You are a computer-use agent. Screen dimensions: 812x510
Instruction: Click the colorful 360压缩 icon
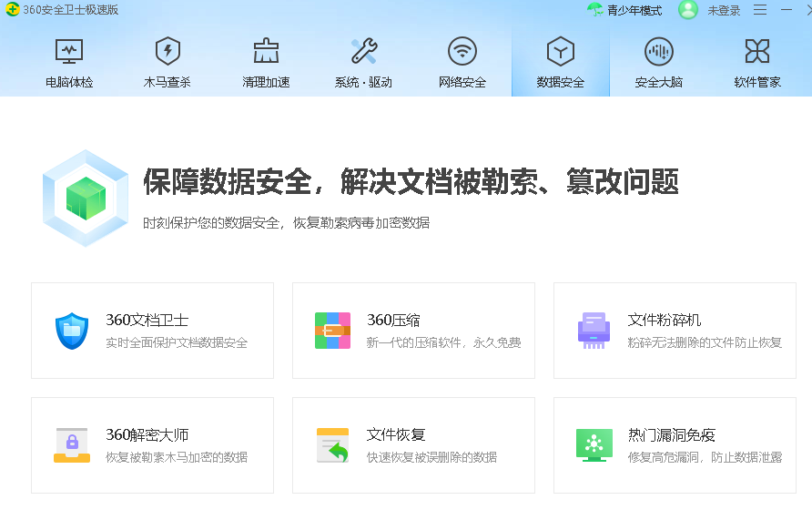(332, 331)
